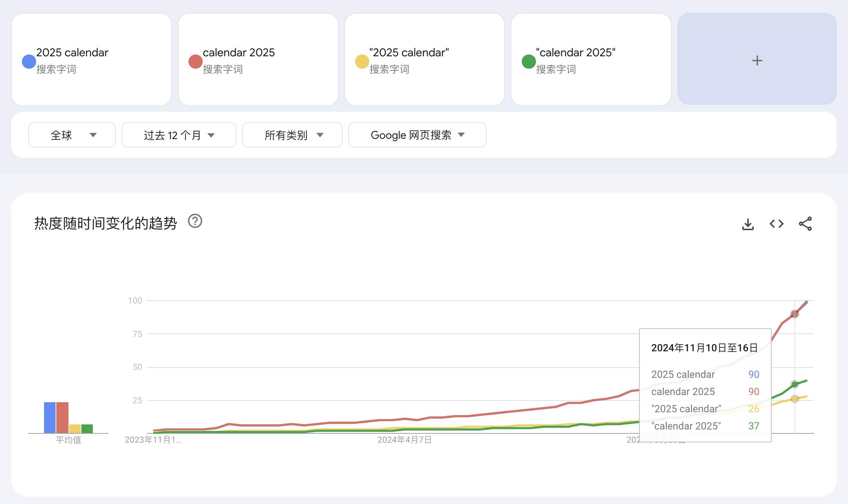The height and width of the screenshot is (504, 848).
Task: Click the red data point on the chart
Action: tap(795, 314)
